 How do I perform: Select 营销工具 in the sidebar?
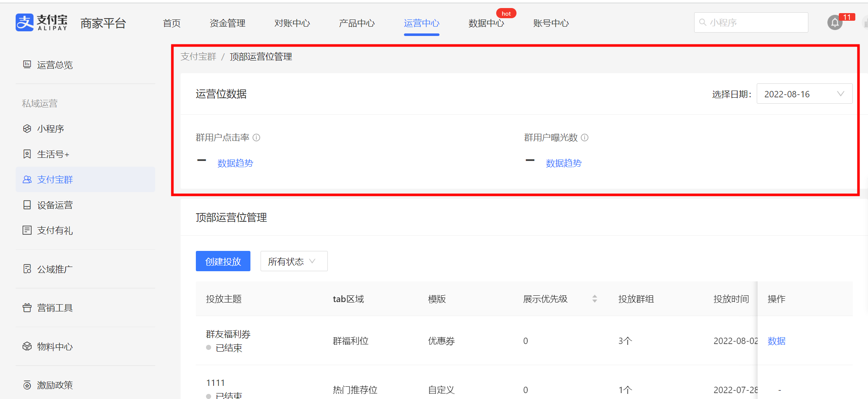coord(55,308)
